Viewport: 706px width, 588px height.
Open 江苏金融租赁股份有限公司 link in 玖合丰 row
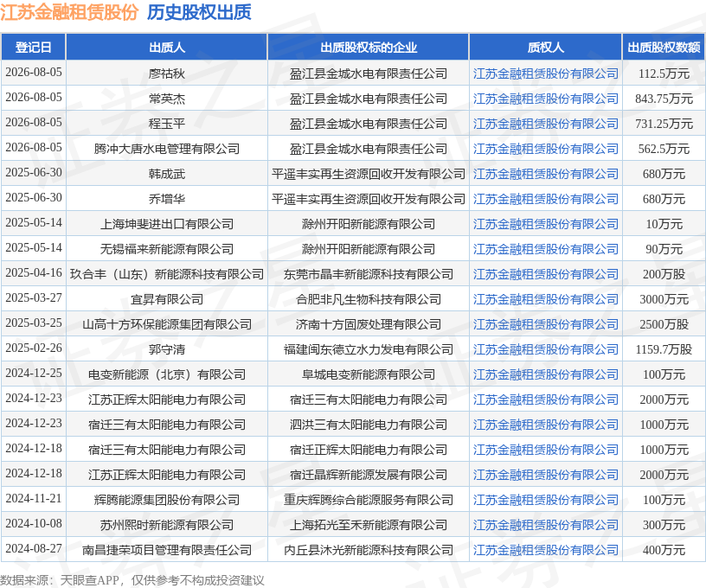(546, 274)
